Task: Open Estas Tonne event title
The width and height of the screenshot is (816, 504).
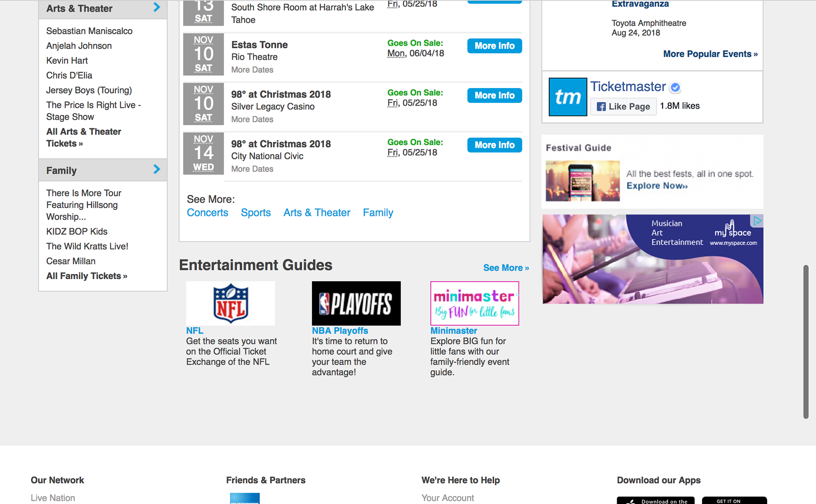Action: pyautogui.click(x=259, y=45)
